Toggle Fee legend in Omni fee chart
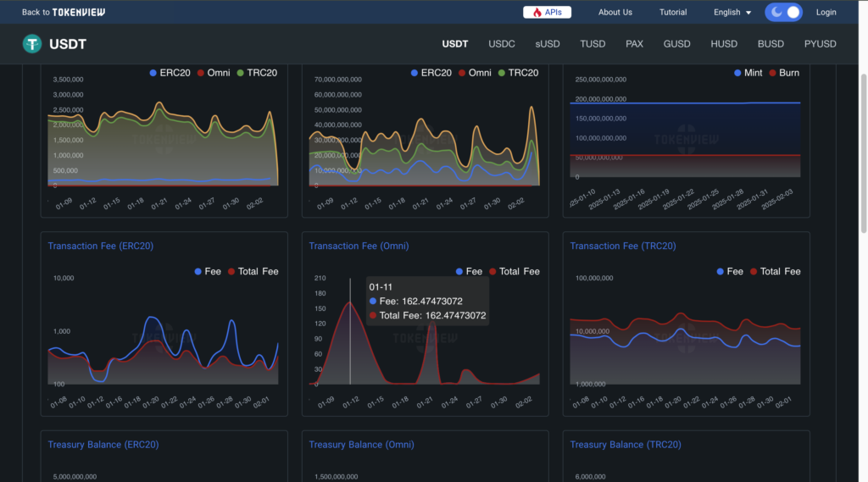This screenshot has height=482, width=868. pyautogui.click(x=469, y=272)
